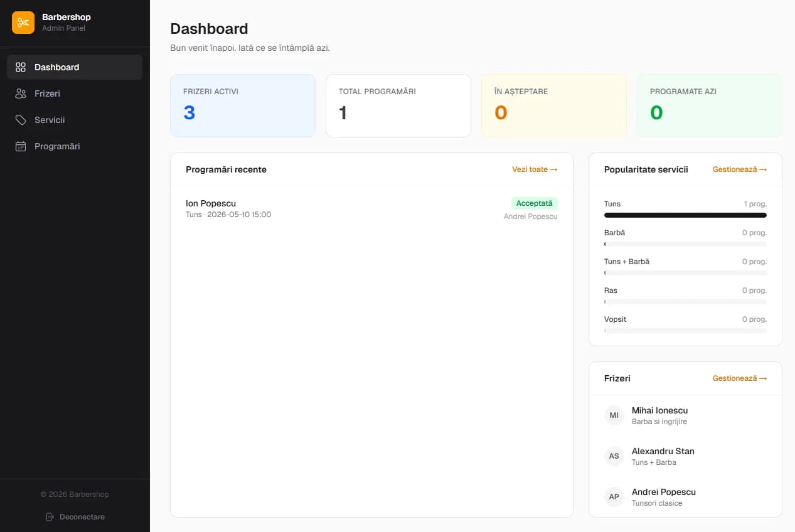Select the Ion Popescu appointment name
This screenshot has height=532, width=795.
pyautogui.click(x=211, y=203)
